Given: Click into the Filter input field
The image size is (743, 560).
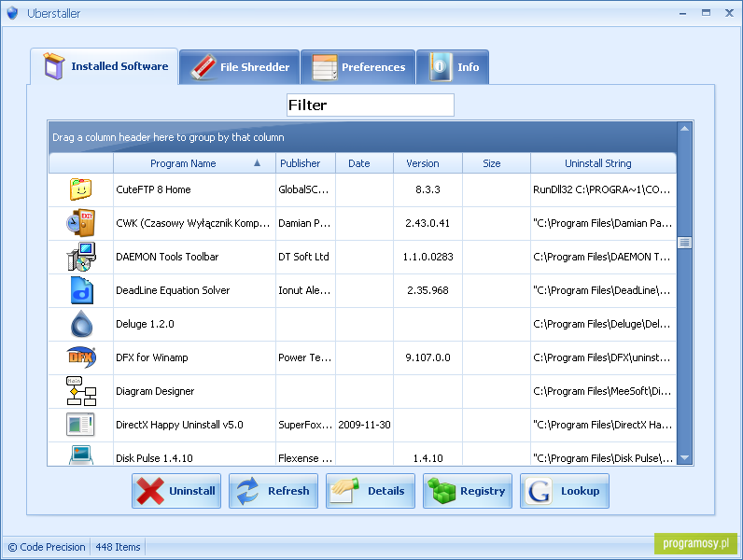Looking at the screenshot, I should coord(371,105).
